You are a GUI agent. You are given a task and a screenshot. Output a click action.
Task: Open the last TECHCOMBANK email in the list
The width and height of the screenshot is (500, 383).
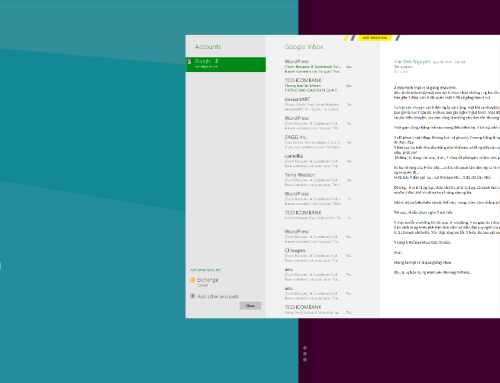pyautogui.click(x=318, y=310)
